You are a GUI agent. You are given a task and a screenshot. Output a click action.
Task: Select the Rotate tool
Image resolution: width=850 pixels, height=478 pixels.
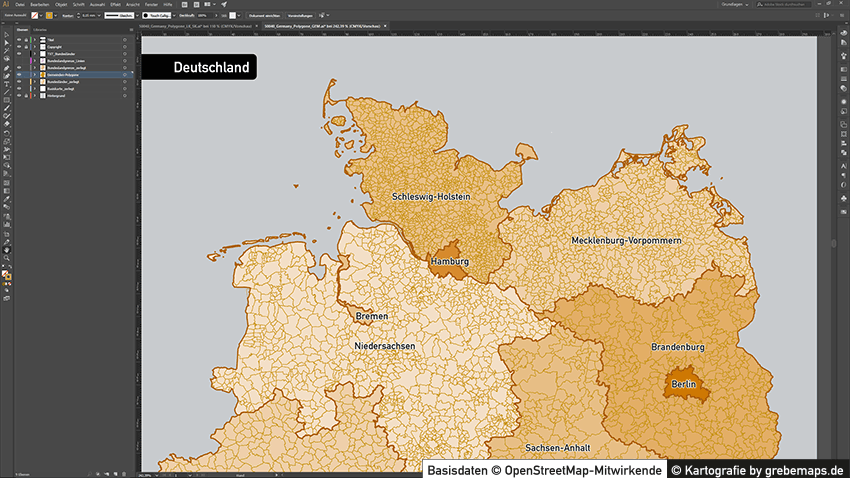(6, 132)
